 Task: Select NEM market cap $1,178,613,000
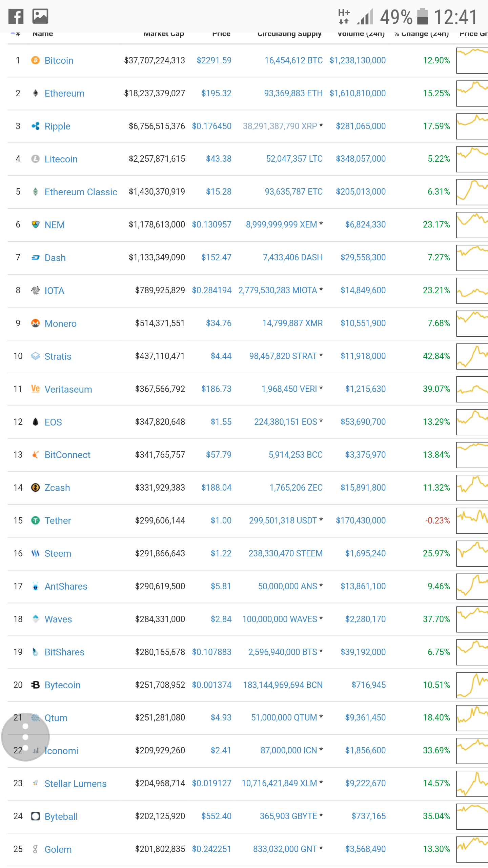[157, 224]
